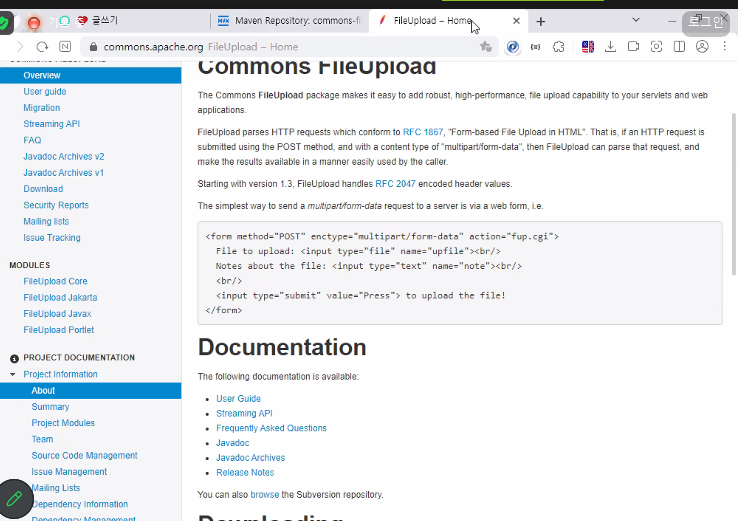The width and height of the screenshot is (738, 521).
Task: Open a new tab with the plus button
Action: [541, 21]
